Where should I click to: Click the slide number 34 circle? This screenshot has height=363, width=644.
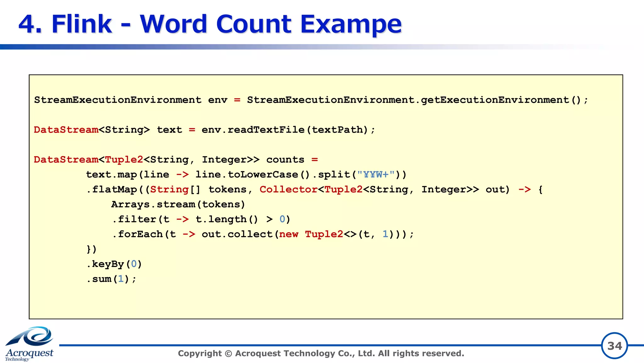click(614, 346)
